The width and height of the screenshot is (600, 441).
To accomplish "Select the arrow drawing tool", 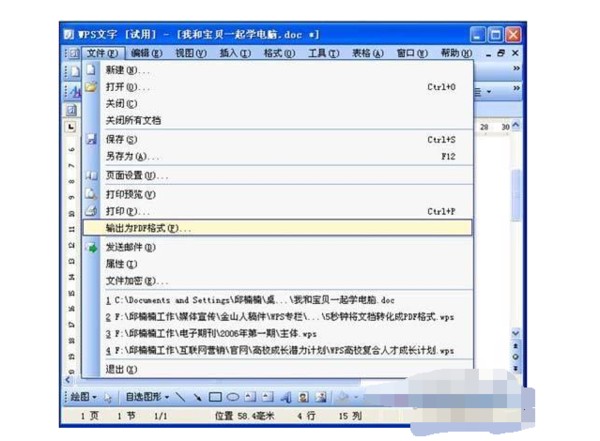I will point(197,397).
